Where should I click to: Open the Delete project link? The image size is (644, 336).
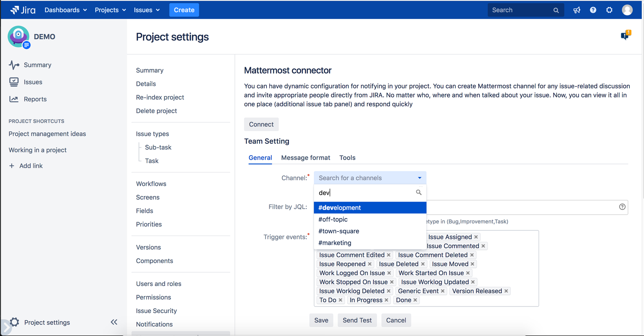tap(156, 111)
